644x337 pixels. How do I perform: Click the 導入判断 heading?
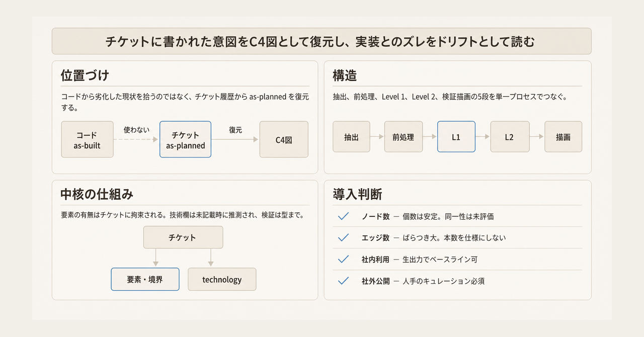[357, 195]
